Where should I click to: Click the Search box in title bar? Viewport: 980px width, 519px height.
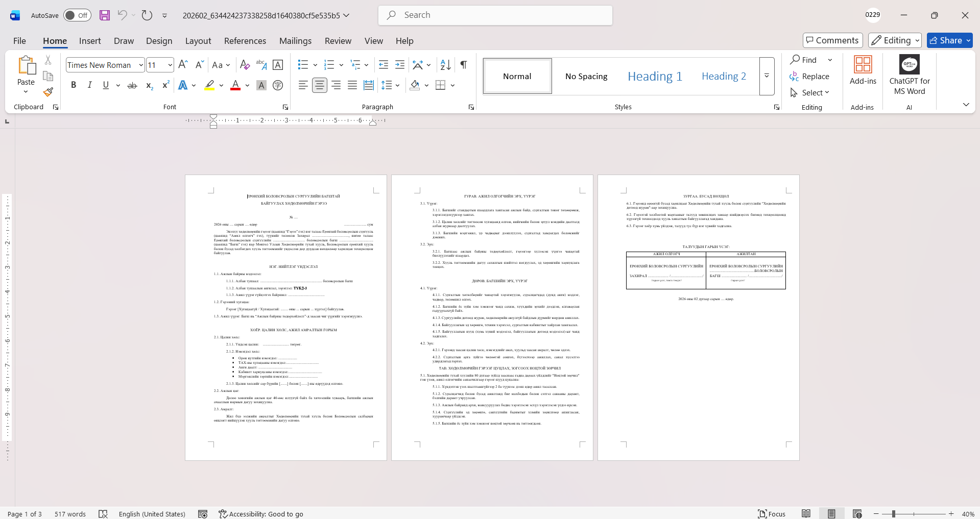495,15
